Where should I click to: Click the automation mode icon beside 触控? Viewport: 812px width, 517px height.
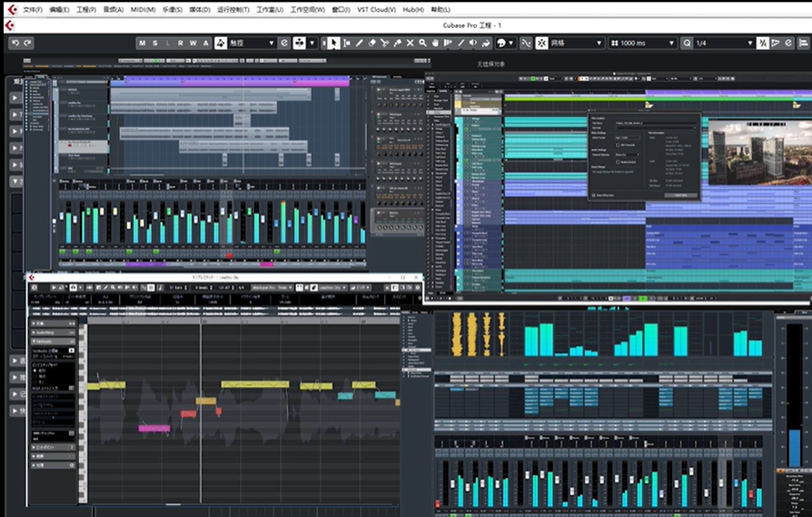221,43
